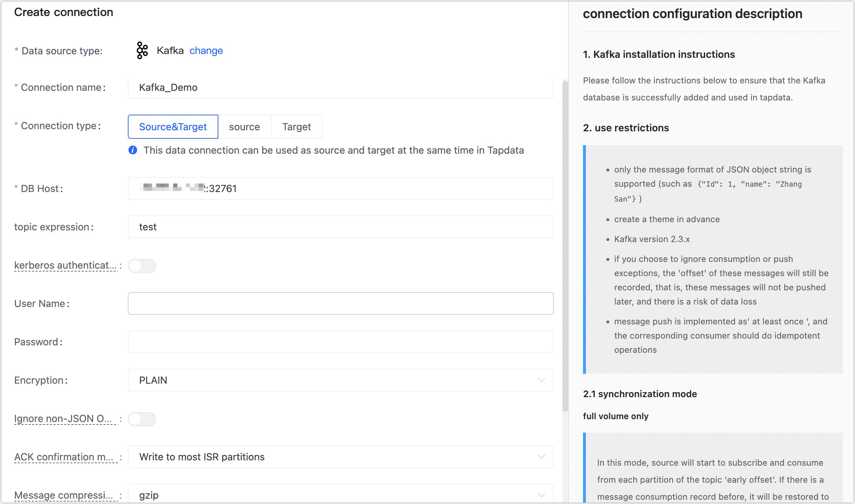Click the topic expression field containing test
855x504 pixels.
coord(341,227)
